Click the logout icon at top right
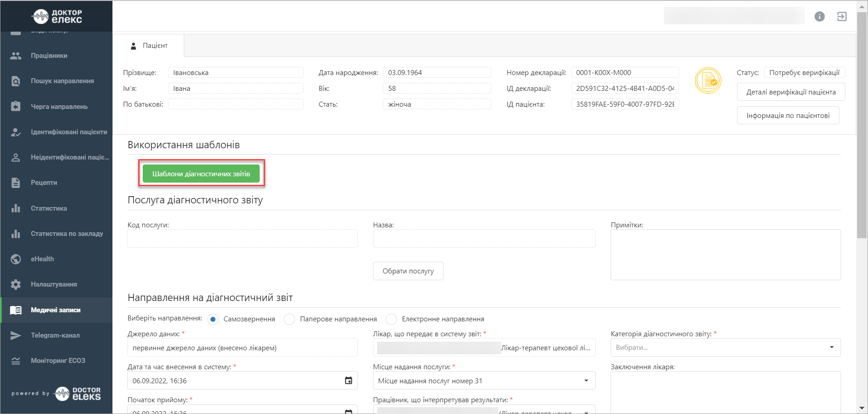Screen dimensions: 868x414 click(x=841, y=17)
